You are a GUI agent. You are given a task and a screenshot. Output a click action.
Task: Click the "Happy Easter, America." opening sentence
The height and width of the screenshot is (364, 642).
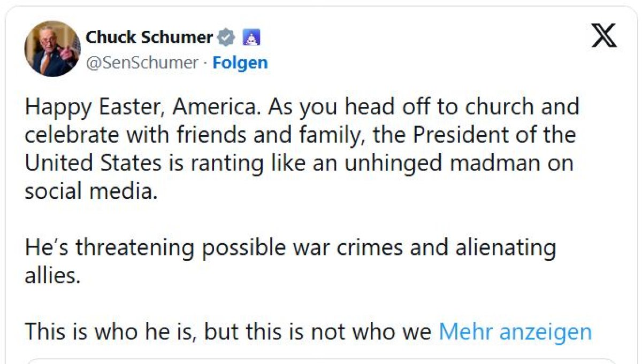point(143,107)
